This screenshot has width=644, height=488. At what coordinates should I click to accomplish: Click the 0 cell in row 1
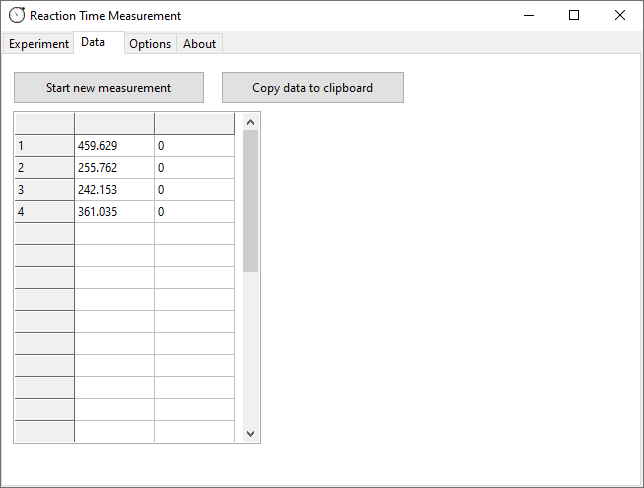coord(195,146)
